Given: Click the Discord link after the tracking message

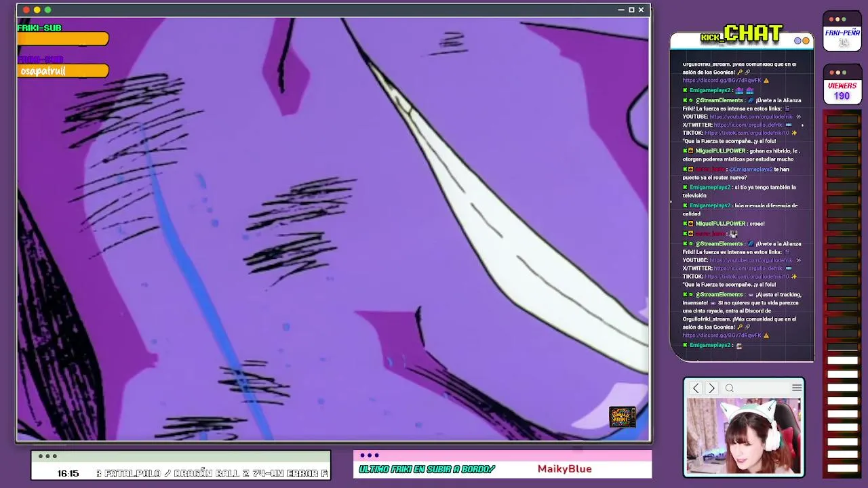Looking at the screenshot, I should click(x=722, y=335).
